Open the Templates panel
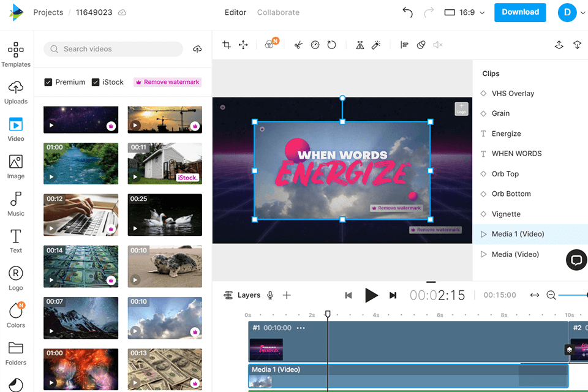 15,55
